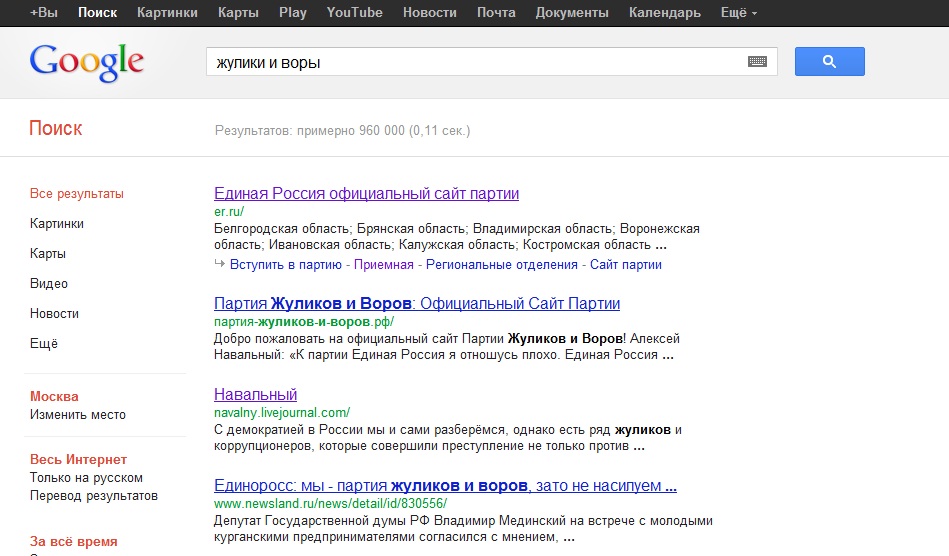Screen dimensions: 949x556
Task: Open result 'Партия Жуликов и Воров: Официальный Сайт Партии'
Action: point(417,303)
